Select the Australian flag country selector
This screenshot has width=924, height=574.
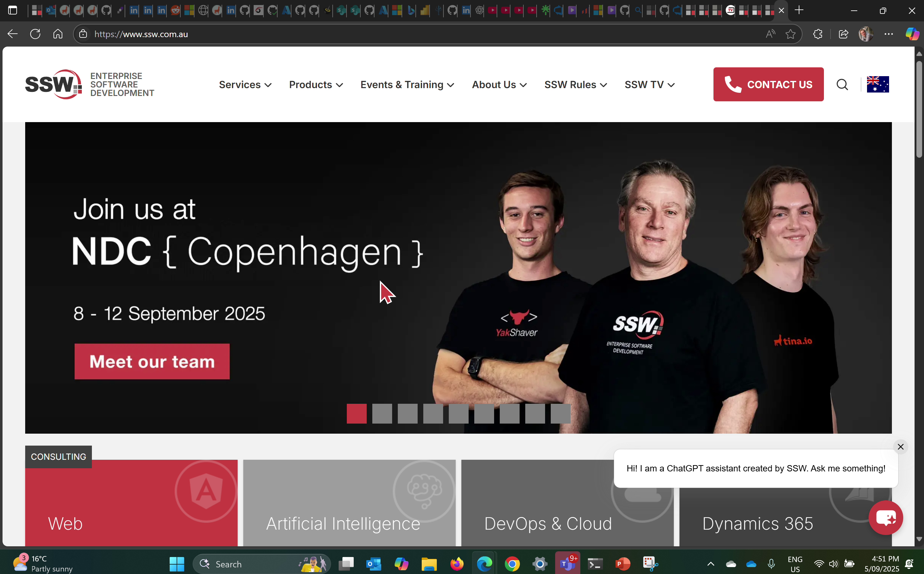click(878, 84)
